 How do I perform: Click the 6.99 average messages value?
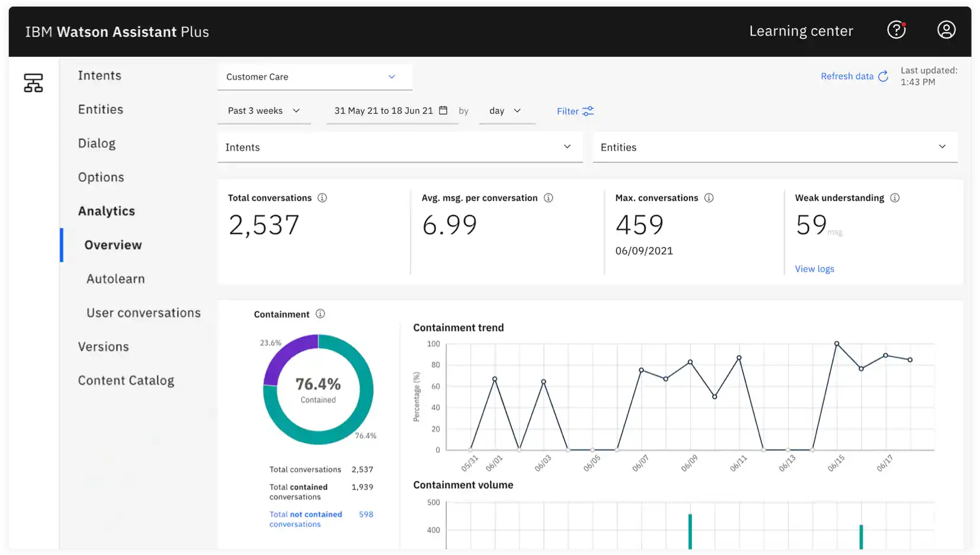click(450, 225)
